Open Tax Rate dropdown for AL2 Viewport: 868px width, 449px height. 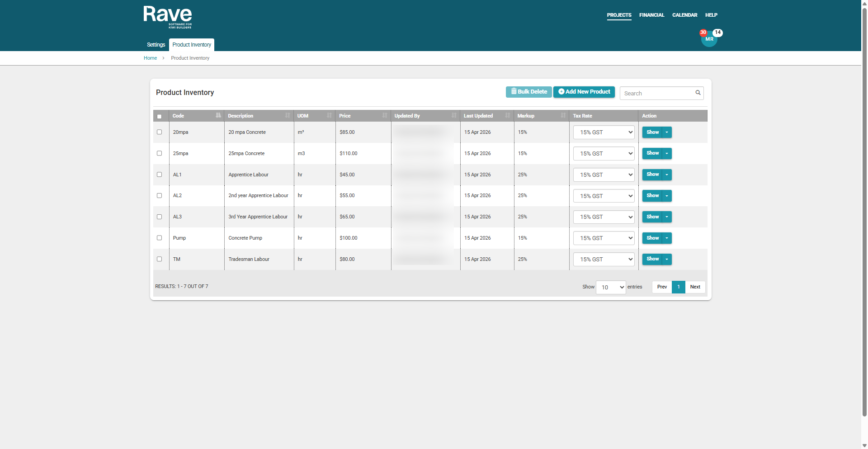(x=604, y=196)
